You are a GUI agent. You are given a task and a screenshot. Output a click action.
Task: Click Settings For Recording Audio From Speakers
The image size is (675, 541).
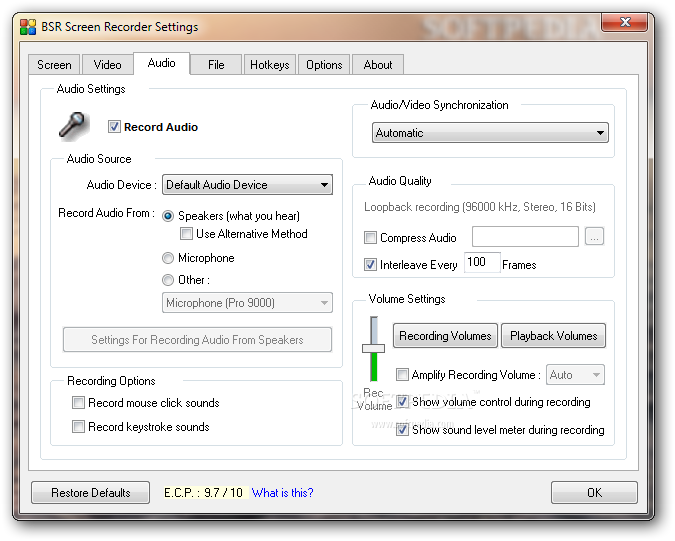coord(197,340)
